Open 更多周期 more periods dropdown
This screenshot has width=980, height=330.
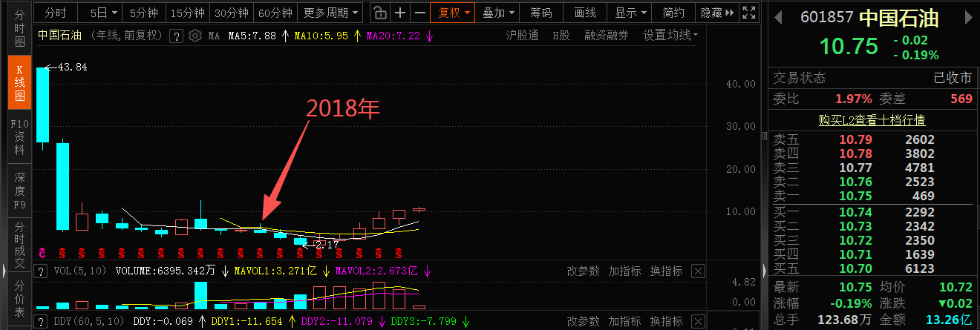(330, 13)
